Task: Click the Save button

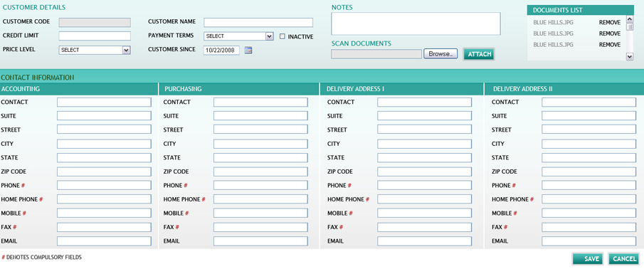Action: click(x=588, y=259)
